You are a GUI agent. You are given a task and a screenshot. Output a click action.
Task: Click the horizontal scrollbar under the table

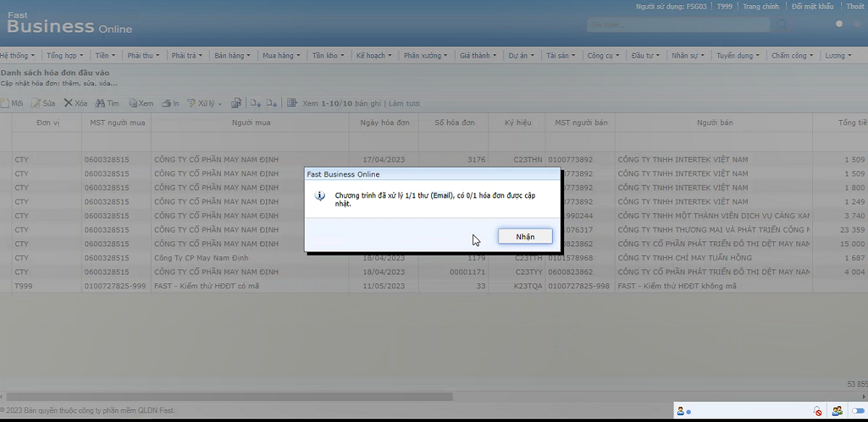click(228, 397)
